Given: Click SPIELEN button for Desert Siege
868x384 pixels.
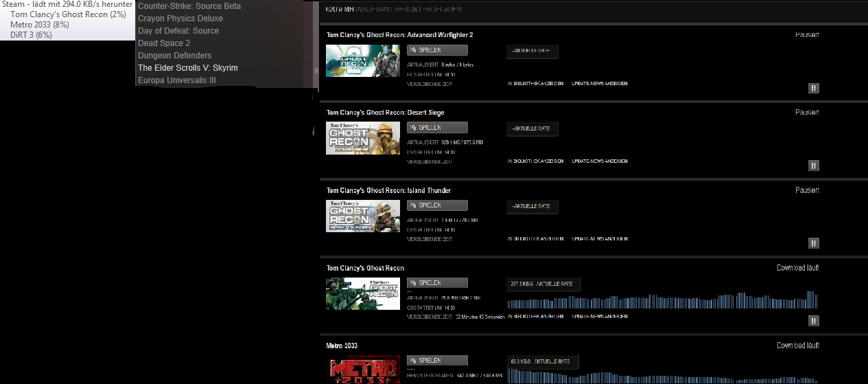Looking at the screenshot, I should [437, 128].
